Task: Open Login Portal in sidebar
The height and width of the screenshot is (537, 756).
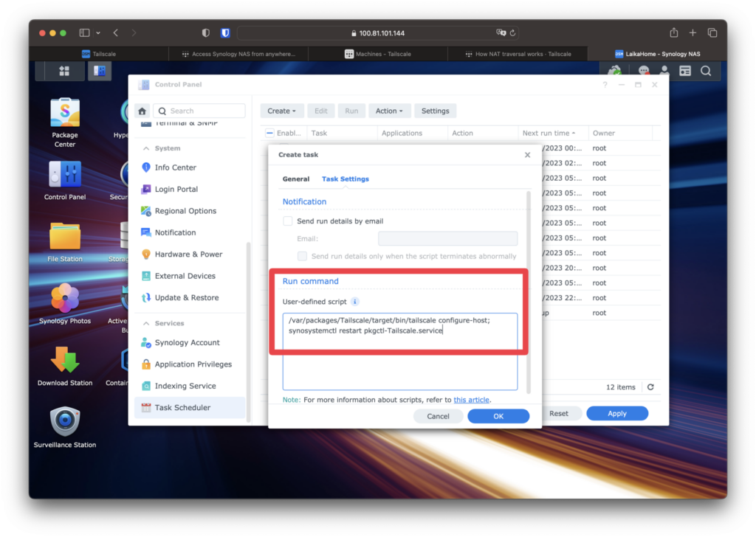Action: (190, 190)
